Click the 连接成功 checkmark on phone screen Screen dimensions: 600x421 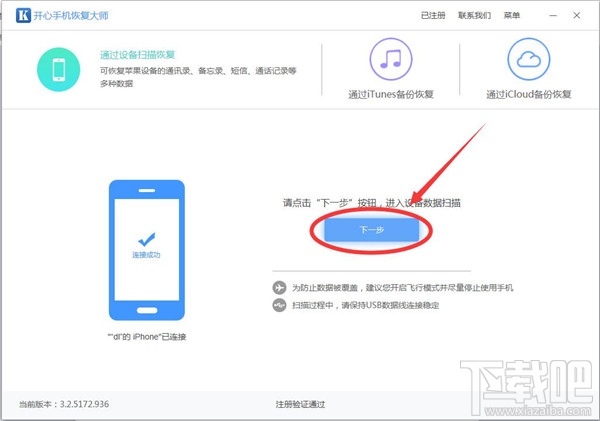point(147,241)
